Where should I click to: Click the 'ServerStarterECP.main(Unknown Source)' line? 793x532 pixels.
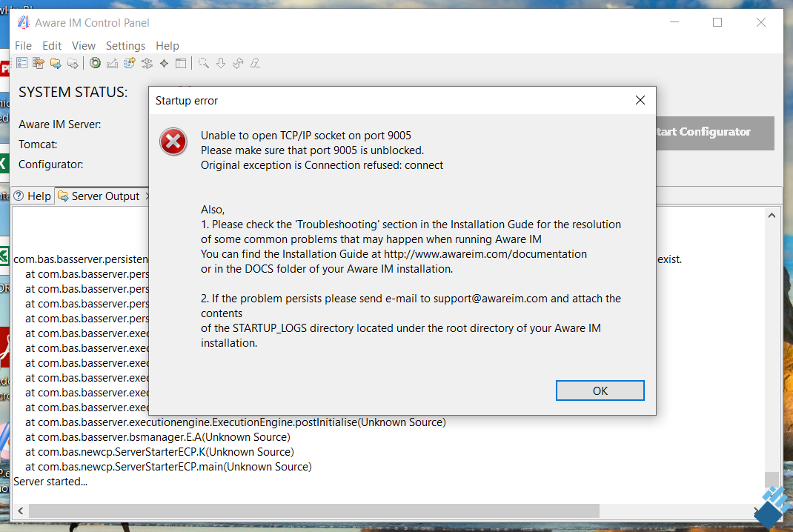tap(168, 467)
